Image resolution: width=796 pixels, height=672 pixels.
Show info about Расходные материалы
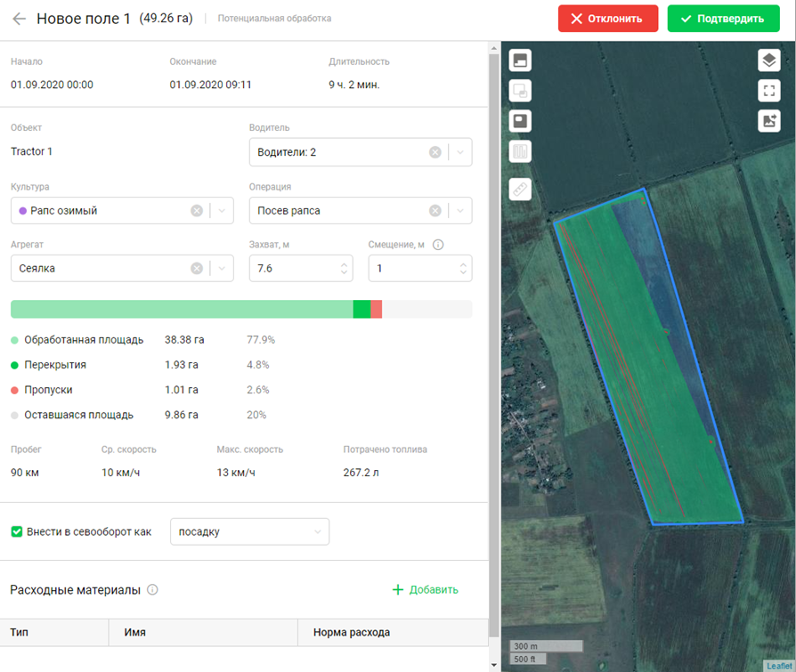(x=152, y=590)
